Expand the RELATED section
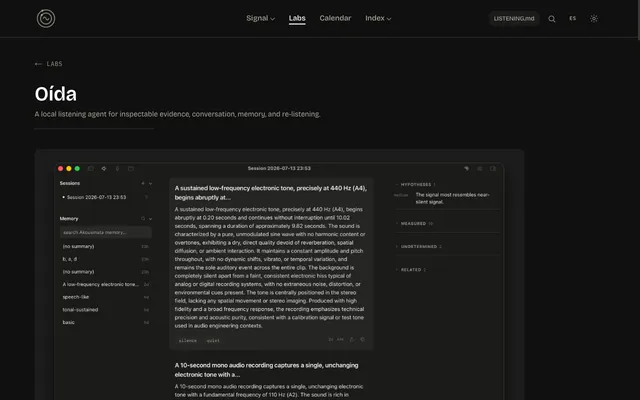The height and width of the screenshot is (400, 640). pos(411,270)
